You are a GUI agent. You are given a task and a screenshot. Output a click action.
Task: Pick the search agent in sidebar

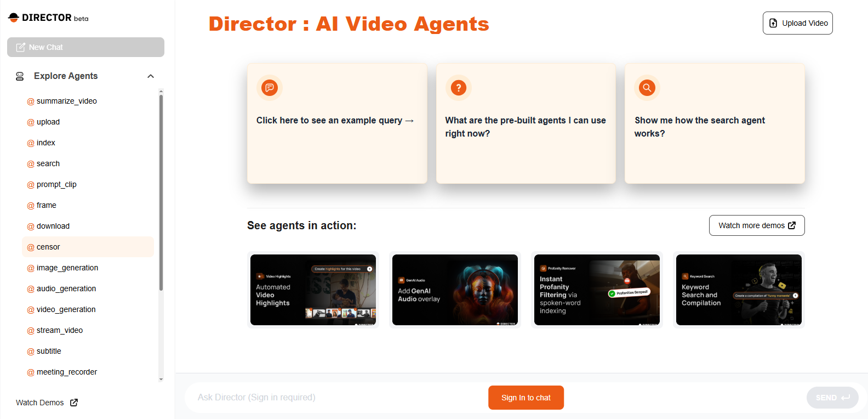click(x=88, y=163)
